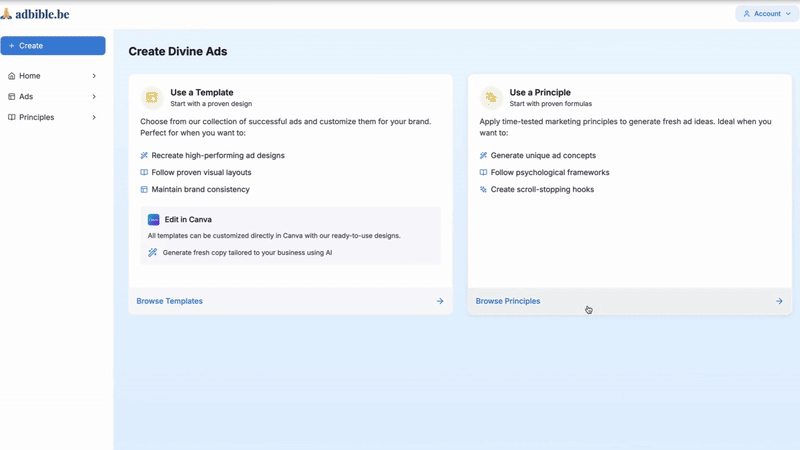Screen dimensions: 800x450
Task: Click the text Generate unique ad concepts
Action: tap(543, 155)
